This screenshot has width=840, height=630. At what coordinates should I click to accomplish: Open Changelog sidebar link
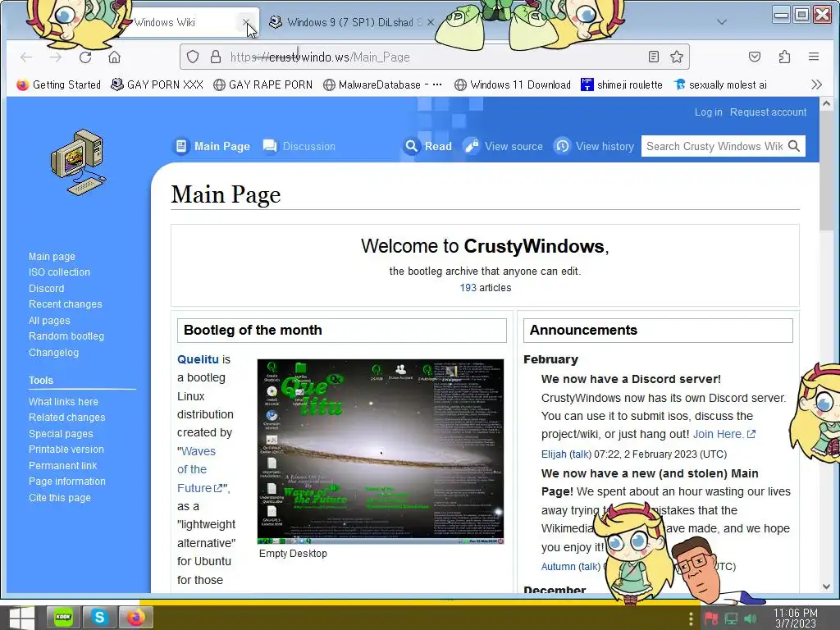[53, 353]
